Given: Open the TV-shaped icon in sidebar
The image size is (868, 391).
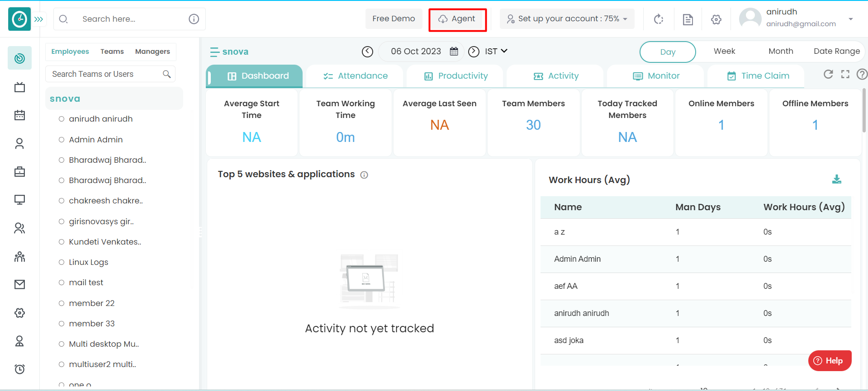Looking at the screenshot, I should pyautogui.click(x=19, y=87).
